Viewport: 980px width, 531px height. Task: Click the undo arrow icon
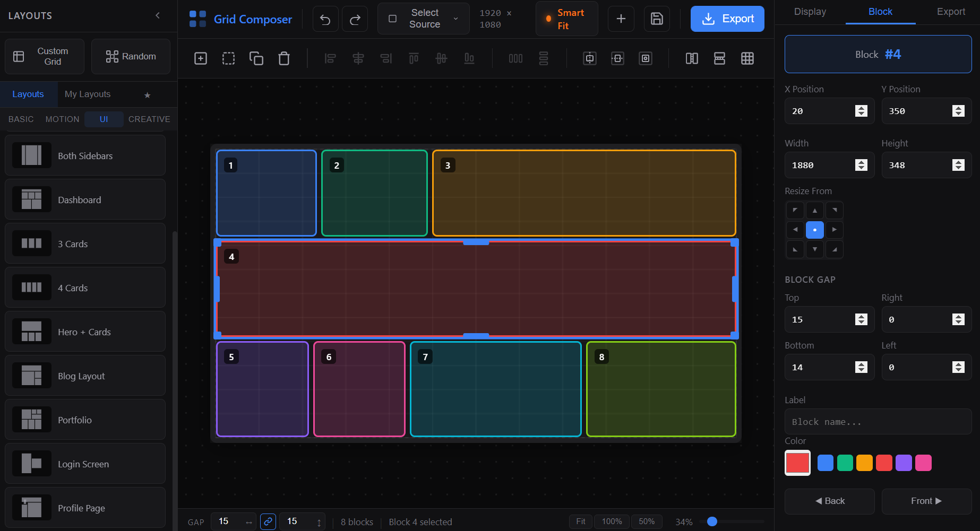pyautogui.click(x=325, y=18)
